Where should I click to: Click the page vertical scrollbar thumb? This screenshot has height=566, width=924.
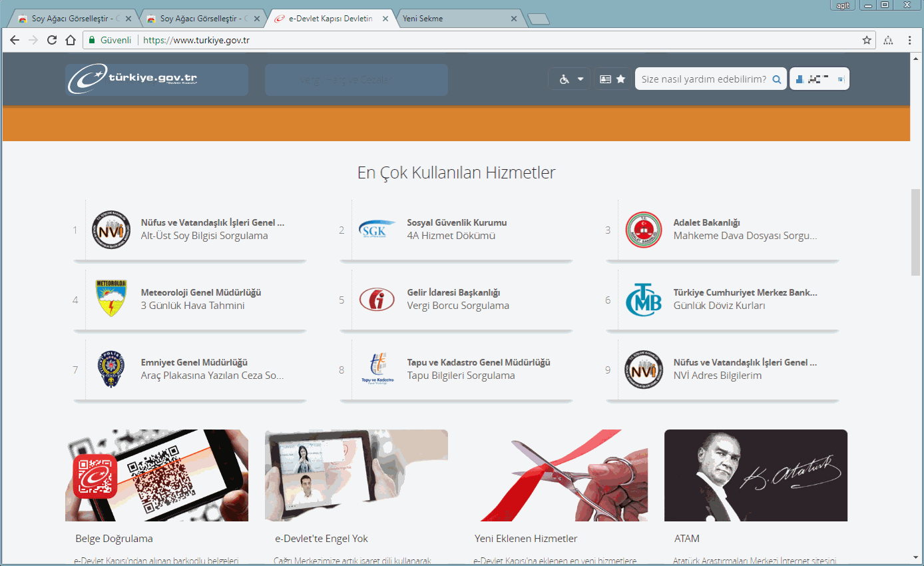pos(916,232)
